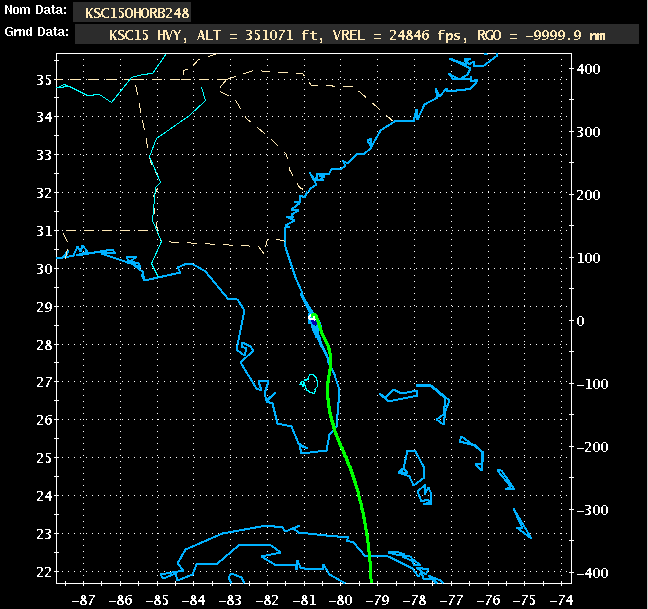Click longitude label -77 on the bottom axis
The image size is (648, 609).
450,600
